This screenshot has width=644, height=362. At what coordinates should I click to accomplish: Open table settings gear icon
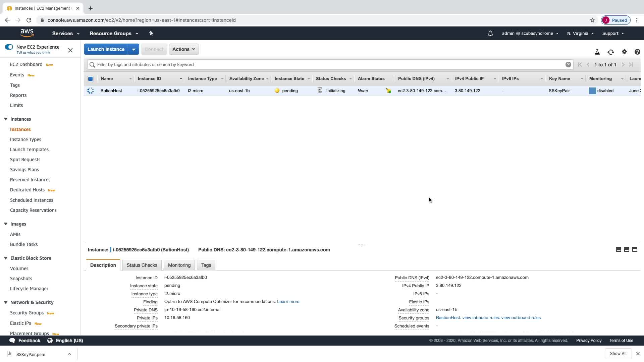tap(624, 52)
